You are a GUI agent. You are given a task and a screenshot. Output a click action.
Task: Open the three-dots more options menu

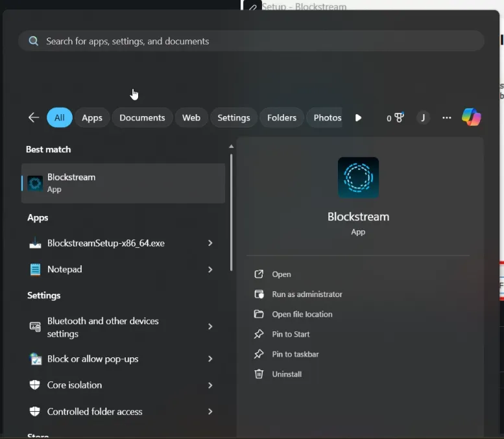point(446,118)
